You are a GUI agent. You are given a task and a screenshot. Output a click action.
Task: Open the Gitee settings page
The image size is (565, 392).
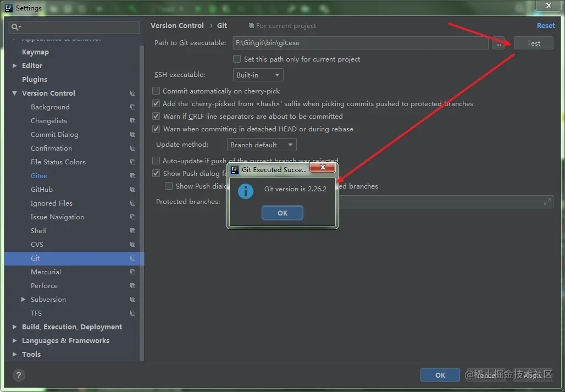click(39, 176)
